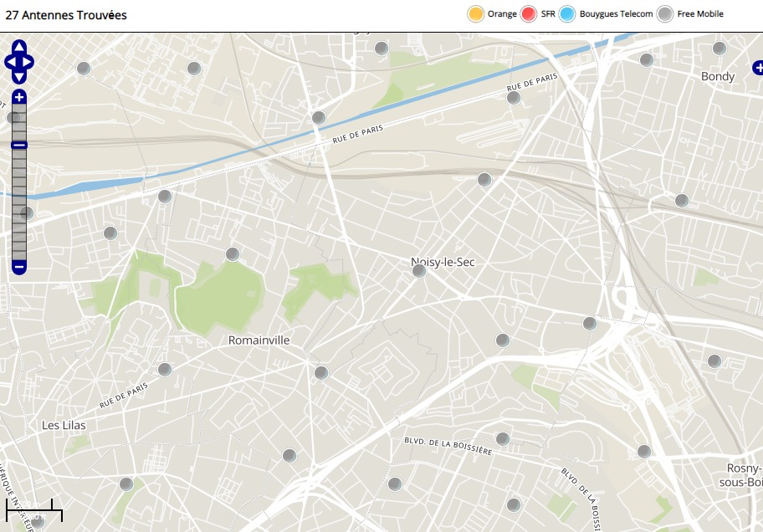This screenshot has width=763, height=532.
Task: Zoom out with the bottom minus button
Action: tap(19, 268)
